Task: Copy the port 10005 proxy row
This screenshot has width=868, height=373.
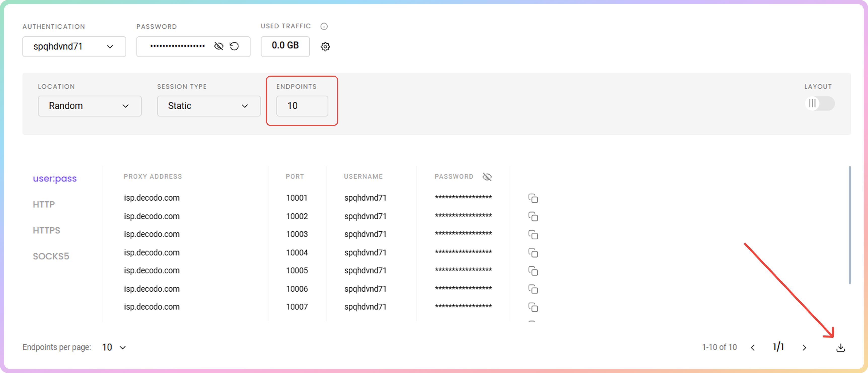Action: click(x=533, y=271)
